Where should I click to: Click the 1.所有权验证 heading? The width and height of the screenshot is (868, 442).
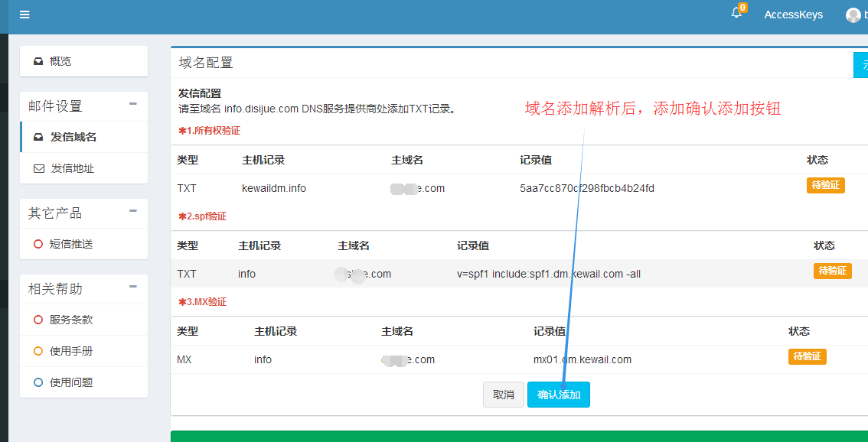(x=209, y=131)
